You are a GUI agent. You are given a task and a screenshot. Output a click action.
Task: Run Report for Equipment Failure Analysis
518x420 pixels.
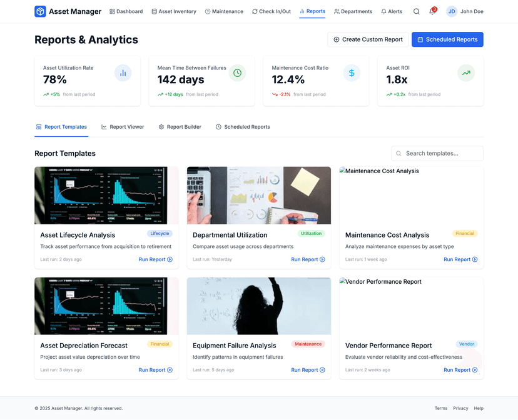tap(308, 370)
